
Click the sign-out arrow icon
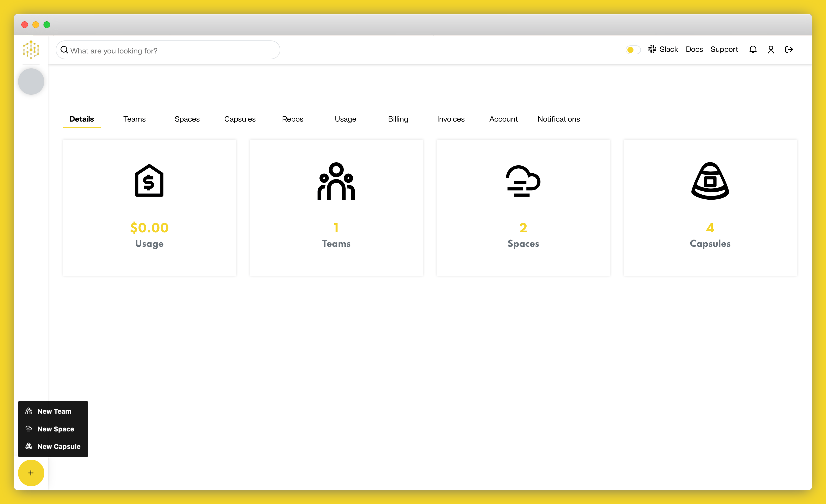point(790,49)
